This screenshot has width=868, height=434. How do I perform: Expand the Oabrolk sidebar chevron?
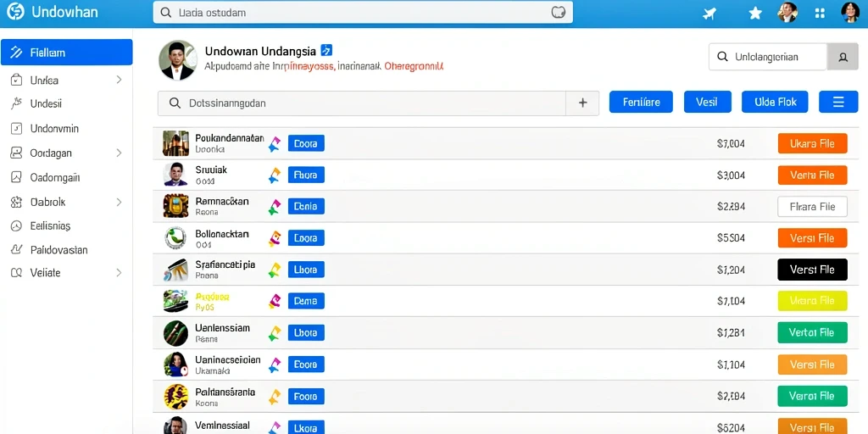coord(119,202)
